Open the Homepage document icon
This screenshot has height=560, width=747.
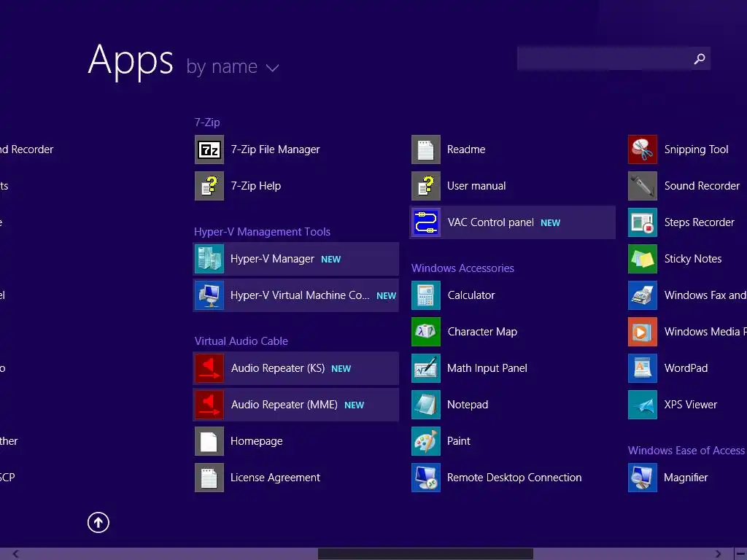tap(209, 441)
